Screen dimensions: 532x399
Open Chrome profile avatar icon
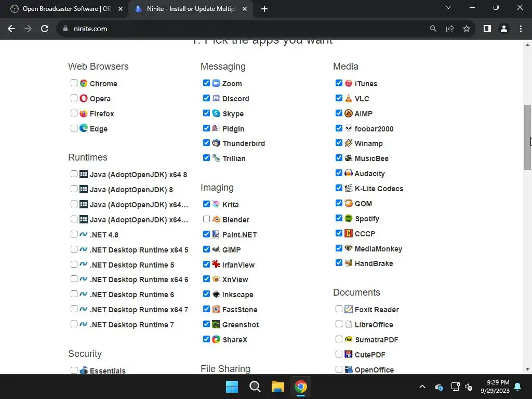coord(504,29)
